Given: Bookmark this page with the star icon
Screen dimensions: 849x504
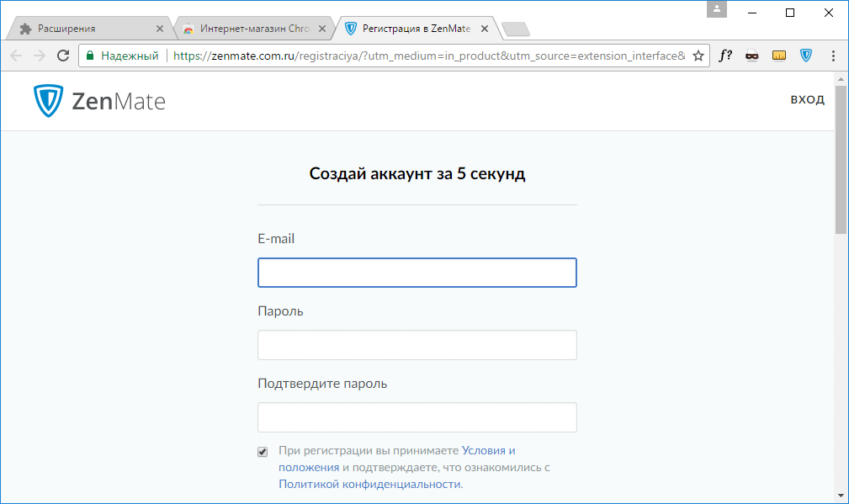Looking at the screenshot, I should pos(698,56).
